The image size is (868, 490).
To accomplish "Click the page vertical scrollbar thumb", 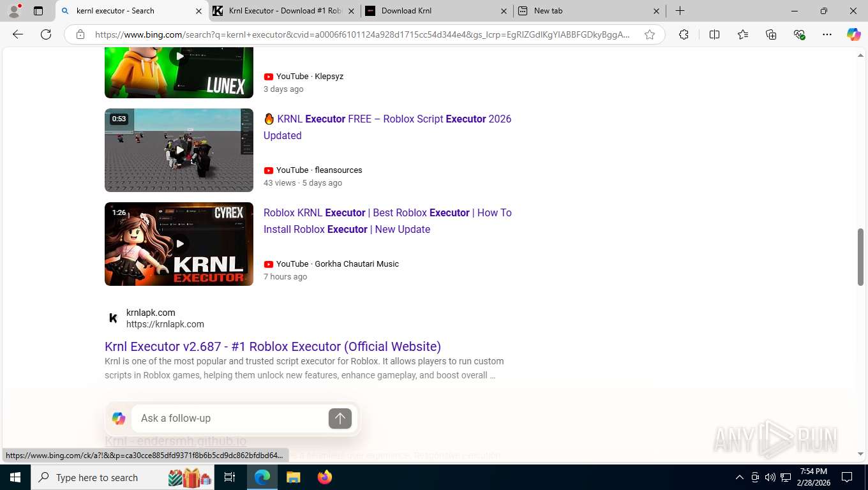I will click(860, 256).
